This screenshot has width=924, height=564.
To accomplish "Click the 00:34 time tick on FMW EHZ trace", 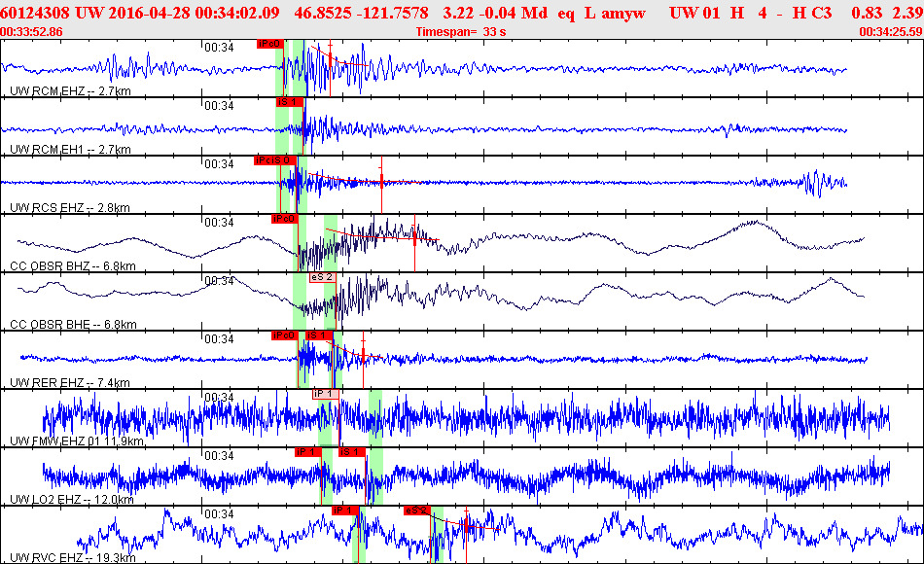I will (219, 398).
